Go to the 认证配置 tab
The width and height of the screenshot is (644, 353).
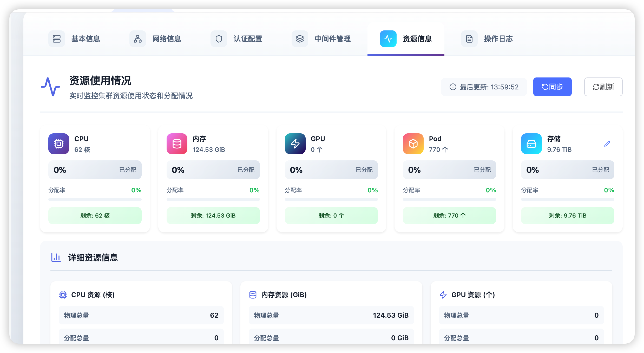237,39
